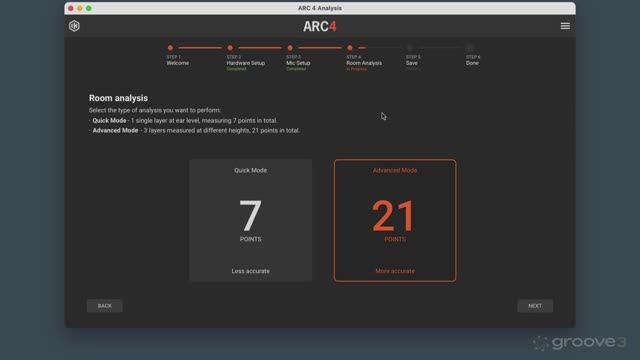The width and height of the screenshot is (640, 360).
Task: Click the Step 5 Save marker
Action: 409,48
